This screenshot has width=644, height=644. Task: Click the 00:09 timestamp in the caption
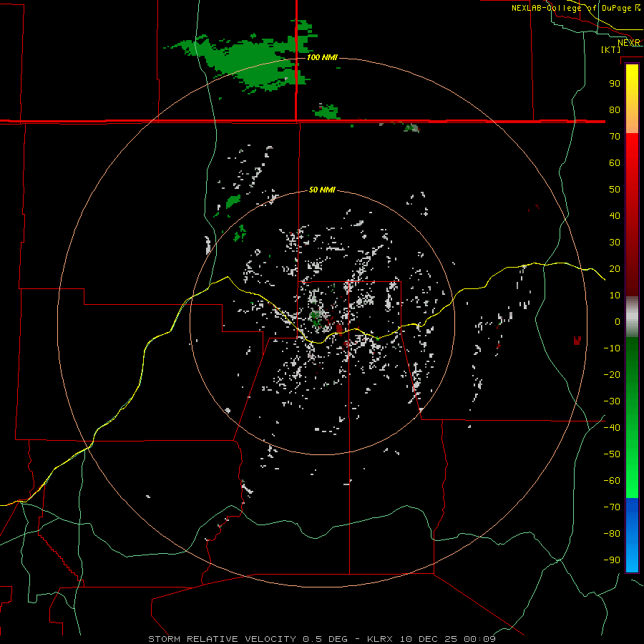479,639
